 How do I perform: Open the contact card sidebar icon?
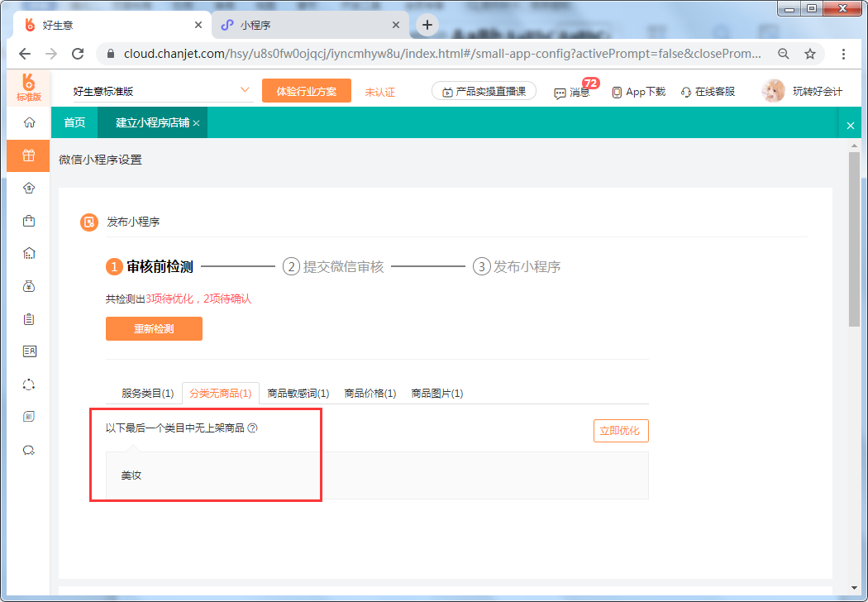pos(29,351)
